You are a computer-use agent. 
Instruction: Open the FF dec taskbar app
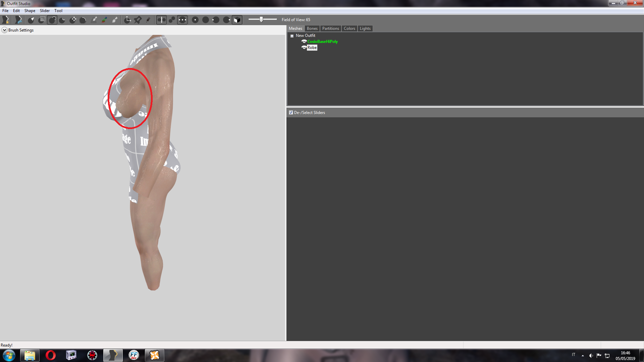[134, 355]
